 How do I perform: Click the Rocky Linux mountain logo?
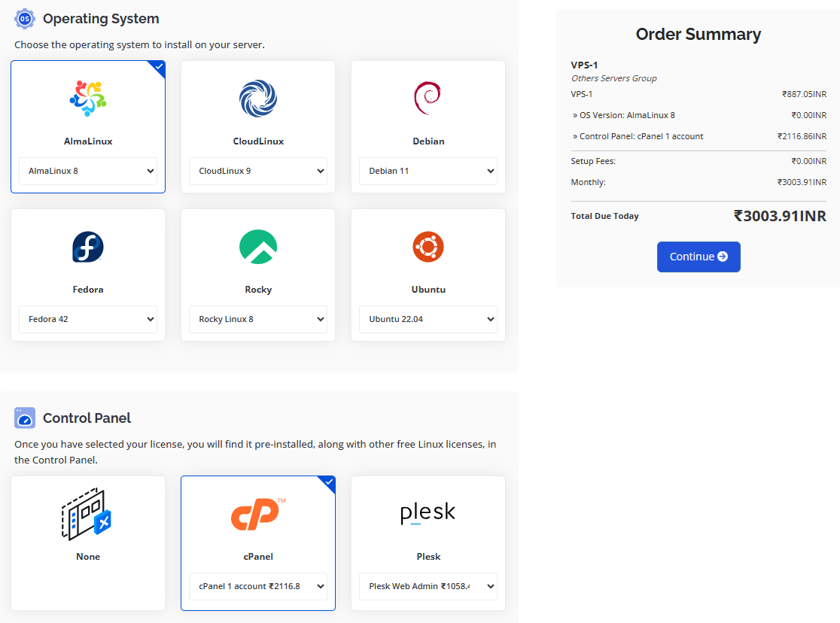tap(258, 247)
